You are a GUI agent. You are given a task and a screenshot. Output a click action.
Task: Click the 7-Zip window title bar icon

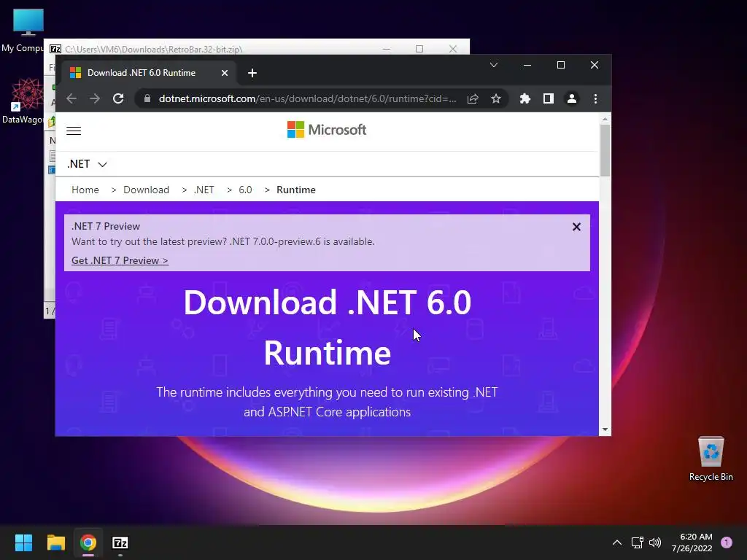point(55,49)
